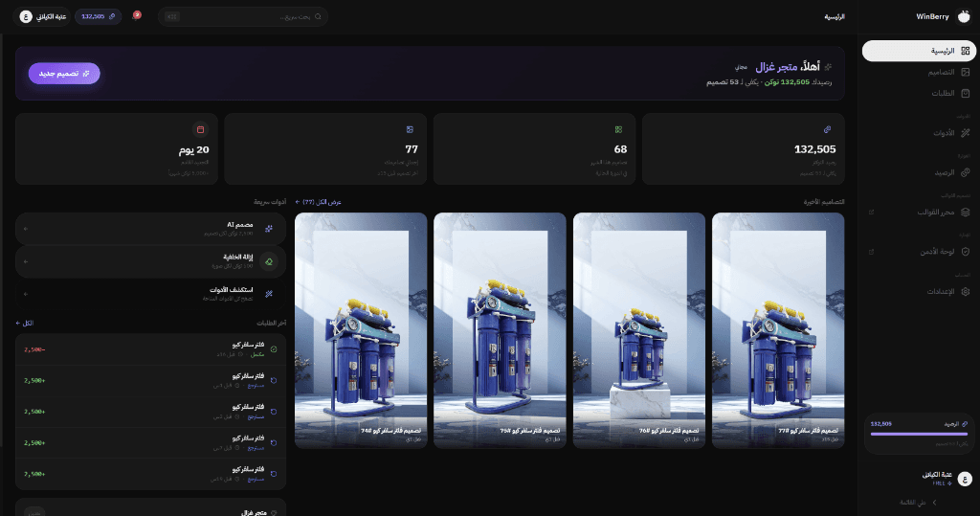Click آخر الطلبات section heading
980x516 pixels.
(x=271, y=324)
